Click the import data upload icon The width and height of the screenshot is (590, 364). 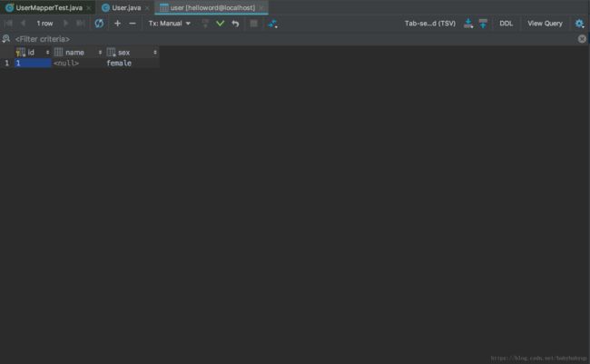483,24
